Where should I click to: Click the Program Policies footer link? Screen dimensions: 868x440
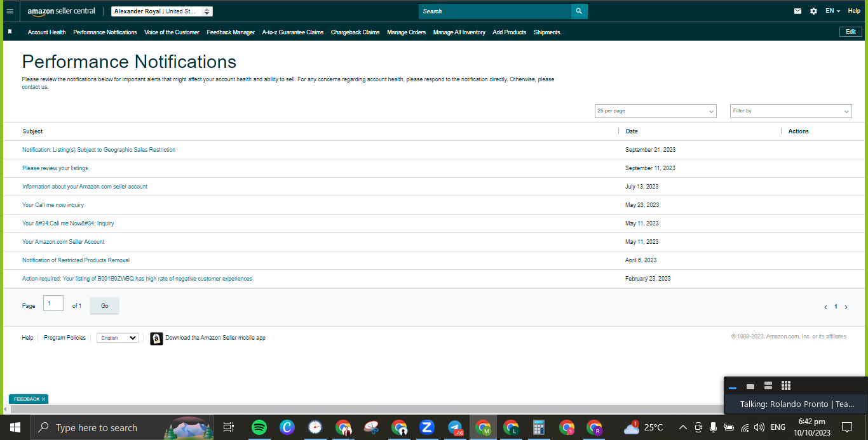65,338
